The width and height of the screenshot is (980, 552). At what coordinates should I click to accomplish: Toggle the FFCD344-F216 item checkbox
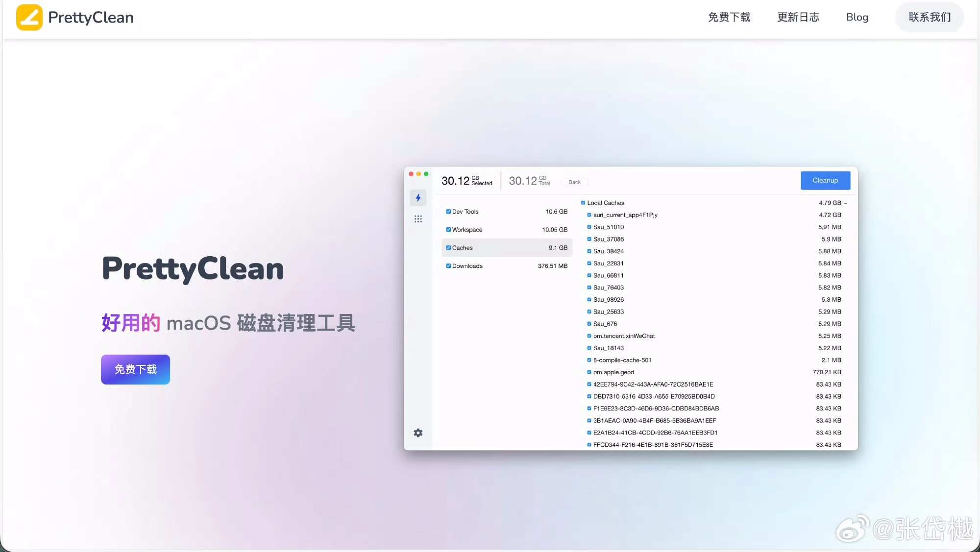click(589, 445)
